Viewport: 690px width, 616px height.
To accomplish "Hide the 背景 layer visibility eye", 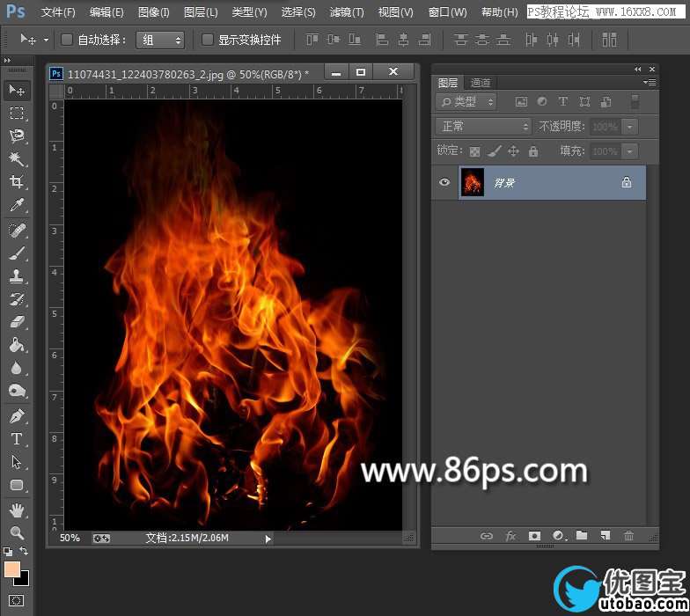I will [x=444, y=182].
